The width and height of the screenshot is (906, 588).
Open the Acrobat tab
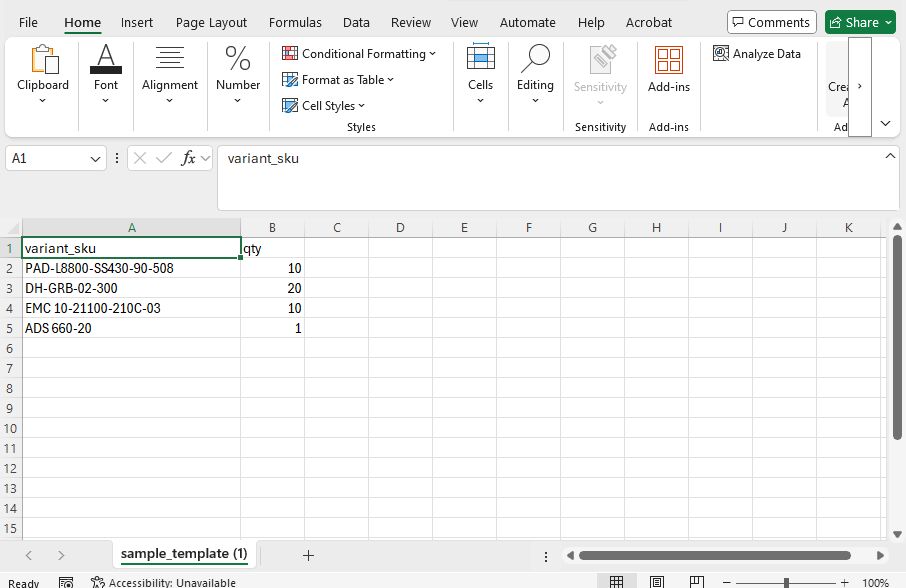click(x=649, y=23)
